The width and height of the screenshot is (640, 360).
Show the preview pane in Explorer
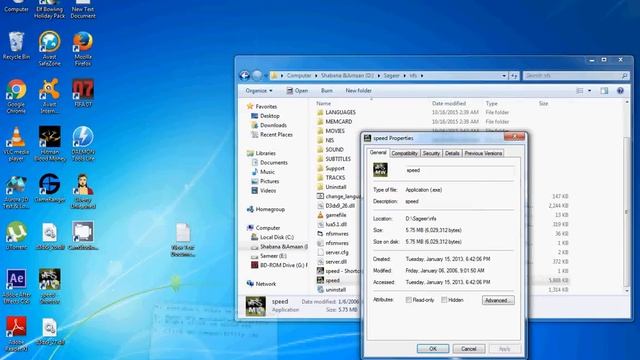tap(604, 91)
